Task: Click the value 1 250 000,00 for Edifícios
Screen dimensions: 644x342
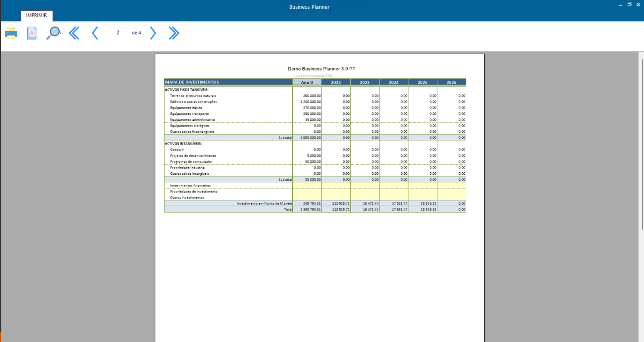Action: point(310,102)
